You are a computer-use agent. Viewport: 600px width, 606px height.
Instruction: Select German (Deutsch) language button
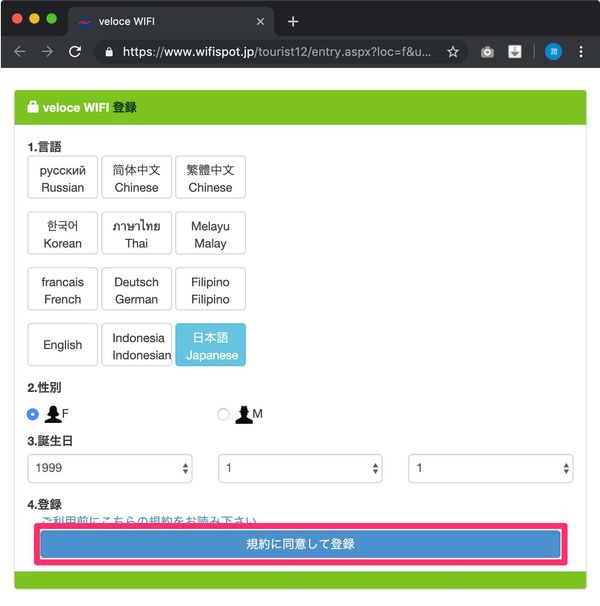pos(136,289)
